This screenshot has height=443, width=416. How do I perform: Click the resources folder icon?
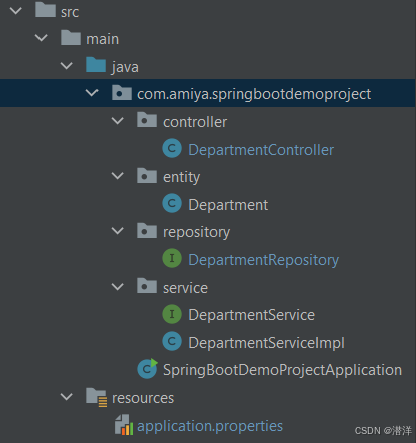96,397
